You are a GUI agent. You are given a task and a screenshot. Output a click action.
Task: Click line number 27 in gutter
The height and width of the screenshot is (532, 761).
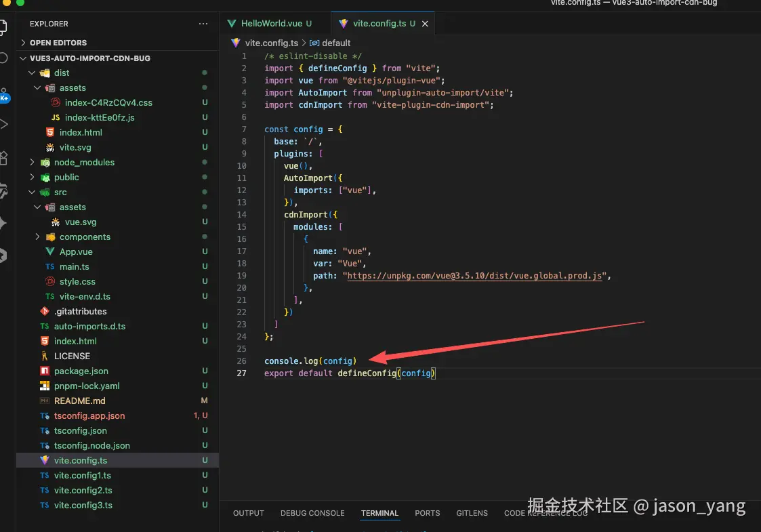[x=241, y=373]
